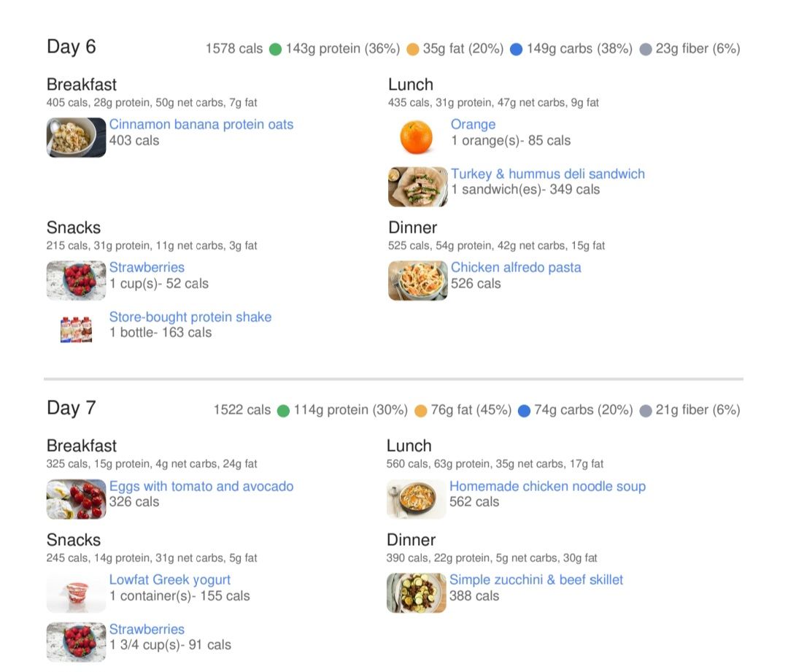Open the Simple zucchini & beef skillet link
This screenshot has height=672, width=788.
(x=536, y=580)
